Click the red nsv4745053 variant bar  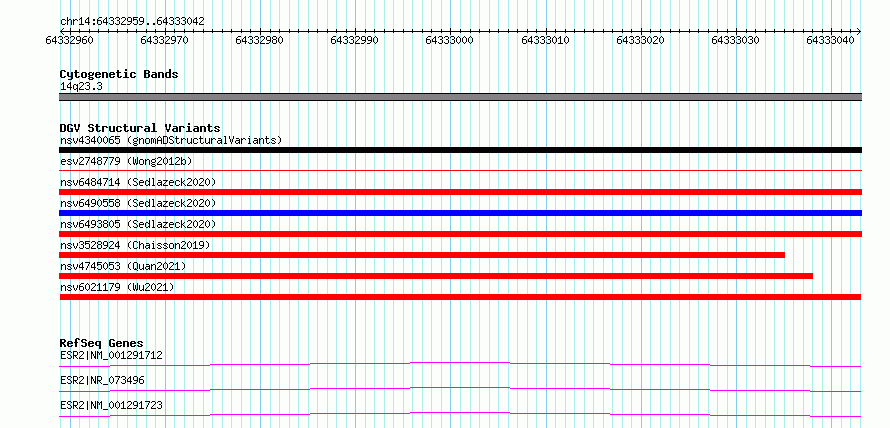[x=436, y=276]
